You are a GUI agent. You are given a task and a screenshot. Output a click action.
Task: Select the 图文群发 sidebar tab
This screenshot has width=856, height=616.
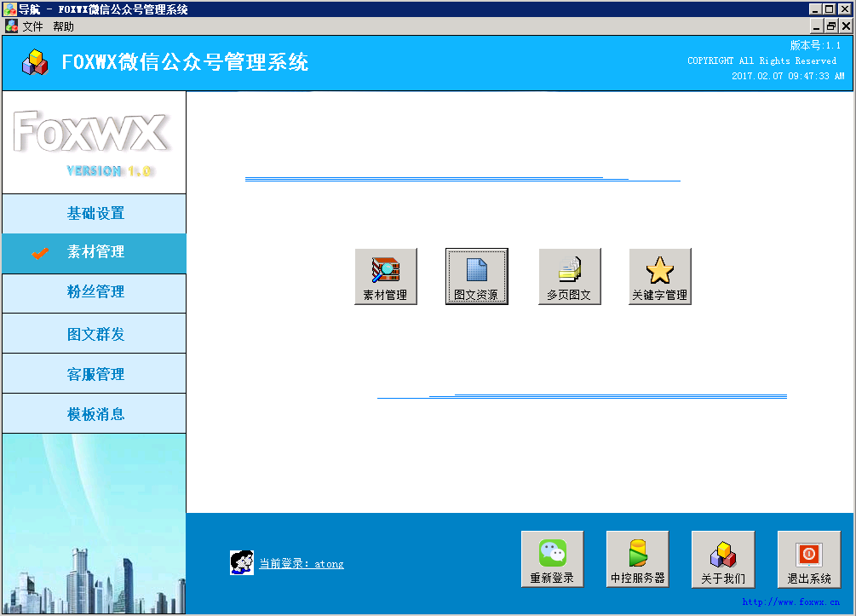click(95, 333)
